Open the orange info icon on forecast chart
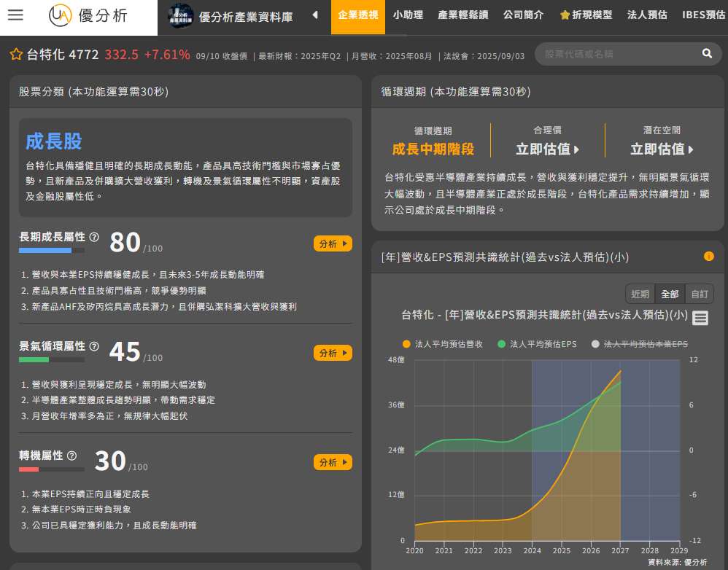The height and width of the screenshot is (570, 728). pyautogui.click(x=708, y=256)
